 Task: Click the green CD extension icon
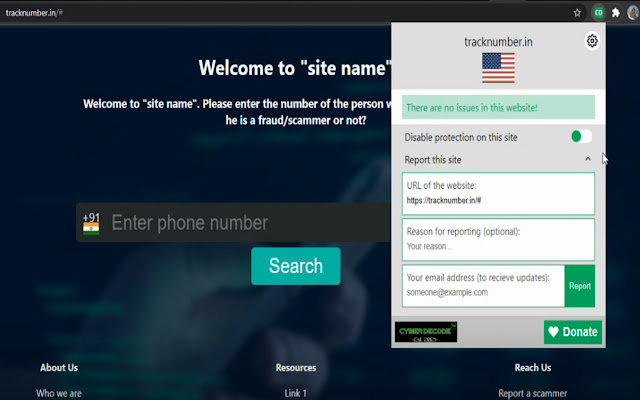(599, 13)
